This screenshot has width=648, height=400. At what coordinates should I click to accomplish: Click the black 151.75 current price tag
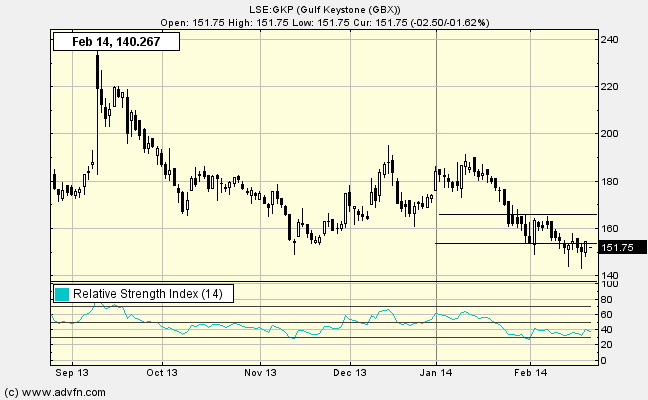[623, 248]
